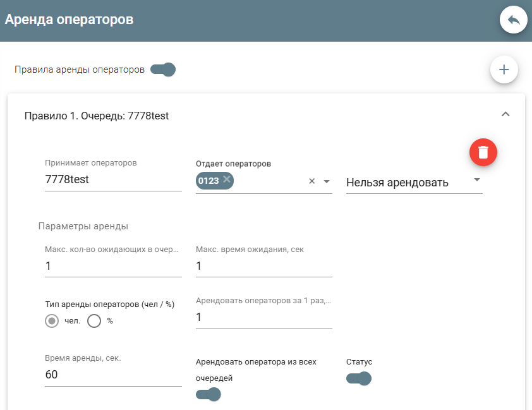Click the Аренда операторов page title
The image size is (532, 410).
[x=70, y=20]
